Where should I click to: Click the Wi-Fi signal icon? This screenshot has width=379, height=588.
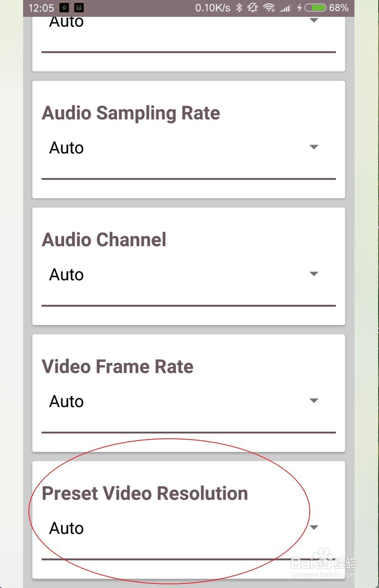click(x=269, y=8)
